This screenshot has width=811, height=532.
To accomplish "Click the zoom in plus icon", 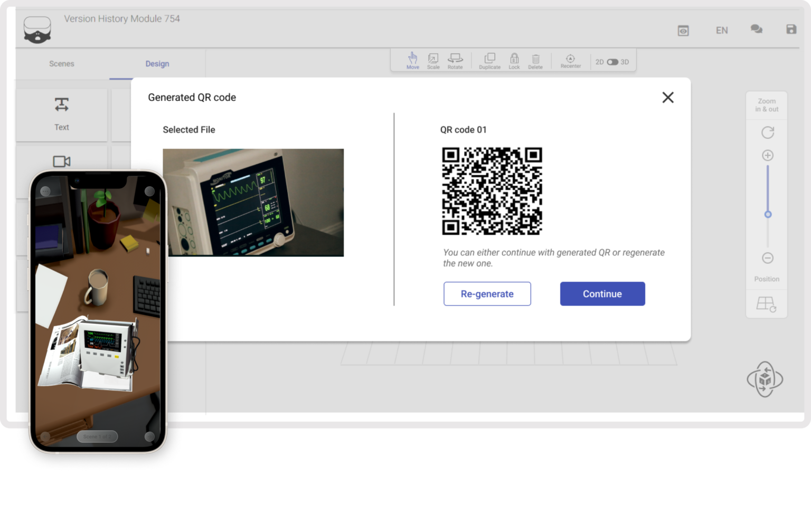I will [x=768, y=155].
